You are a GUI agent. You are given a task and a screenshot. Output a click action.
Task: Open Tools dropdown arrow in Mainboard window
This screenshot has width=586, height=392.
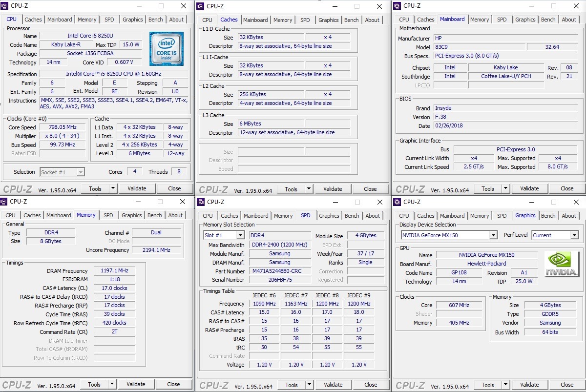pos(505,188)
